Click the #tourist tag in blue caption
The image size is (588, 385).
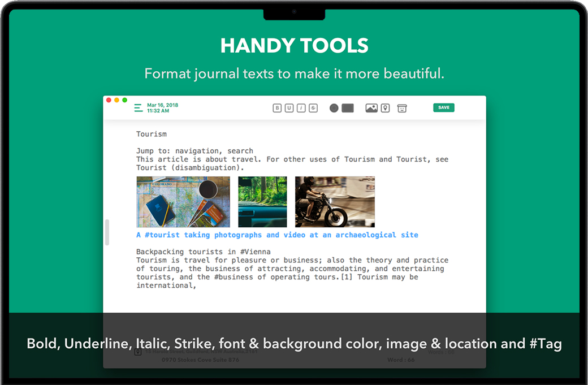click(x=162, y=235)
